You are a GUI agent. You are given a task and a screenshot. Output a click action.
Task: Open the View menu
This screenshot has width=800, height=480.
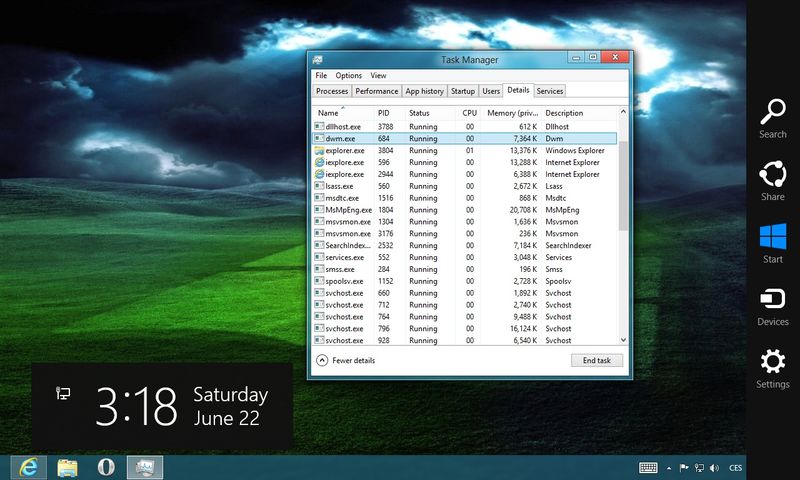pos(378,75)
